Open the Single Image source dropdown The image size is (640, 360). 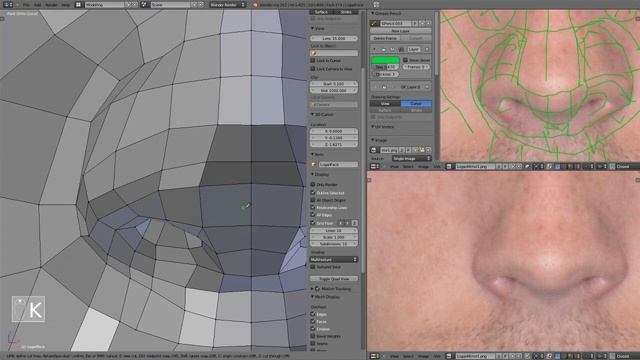click(x=411, y=158)
